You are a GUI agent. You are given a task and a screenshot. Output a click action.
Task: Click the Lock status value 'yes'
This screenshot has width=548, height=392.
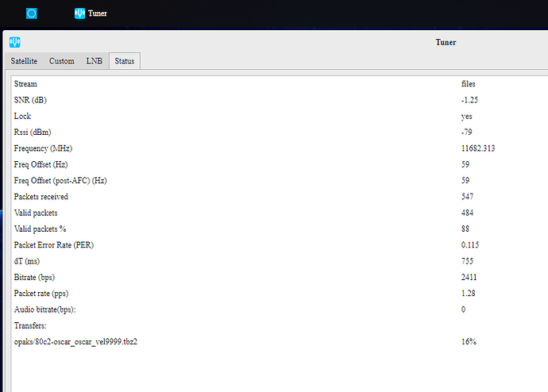pos(467,116)
